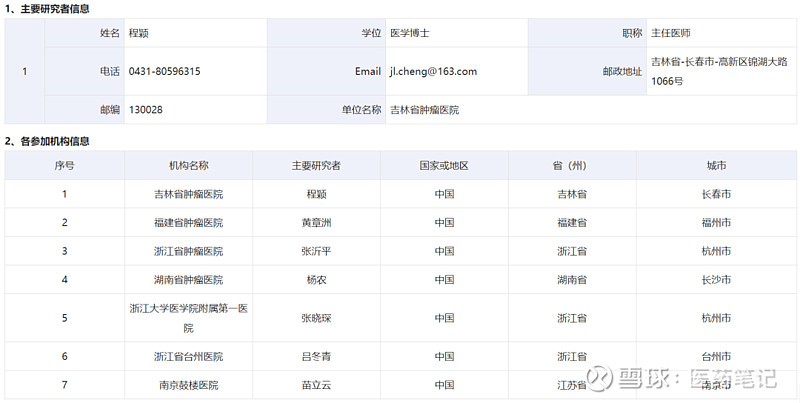Click the email address jl.cheng@163.com
Image resolution: width=800 pixels, height=403 pixels.
point(432,71)
